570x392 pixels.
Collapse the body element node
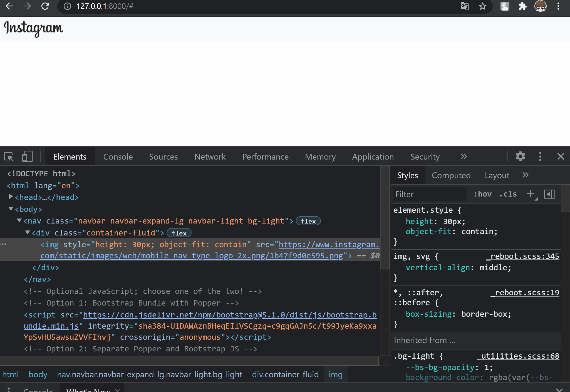[x=11, y=209]
